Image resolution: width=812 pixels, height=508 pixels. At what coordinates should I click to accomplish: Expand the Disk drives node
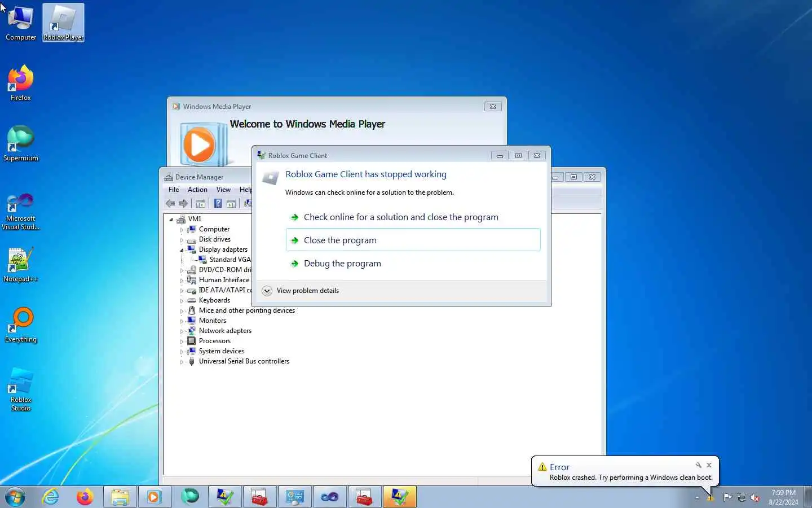[182, 240]
